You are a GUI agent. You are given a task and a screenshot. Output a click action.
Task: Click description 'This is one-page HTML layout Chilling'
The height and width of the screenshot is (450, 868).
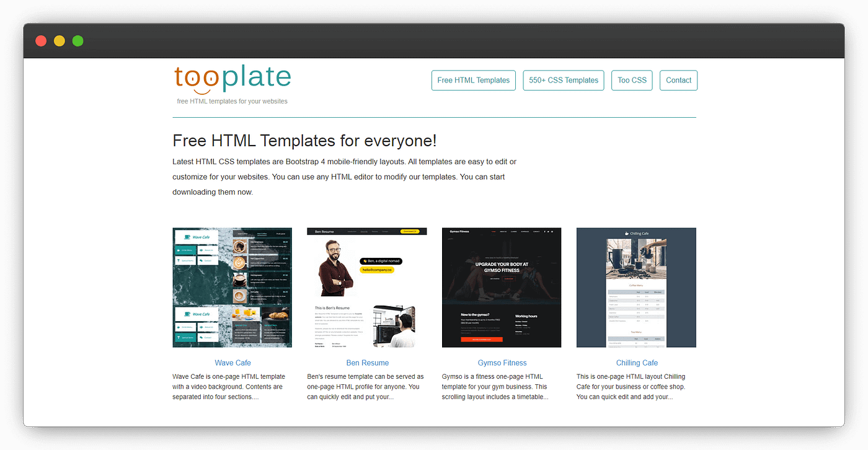[x=631, y=387]
